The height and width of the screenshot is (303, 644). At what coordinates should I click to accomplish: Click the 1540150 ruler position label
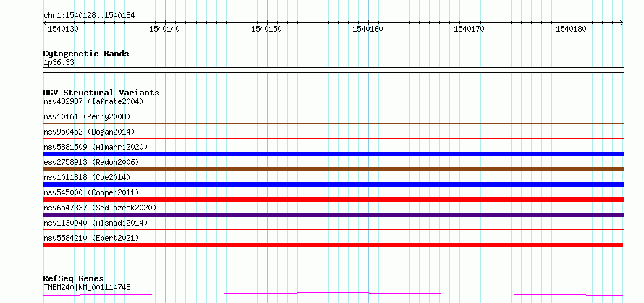pos(266,29)
